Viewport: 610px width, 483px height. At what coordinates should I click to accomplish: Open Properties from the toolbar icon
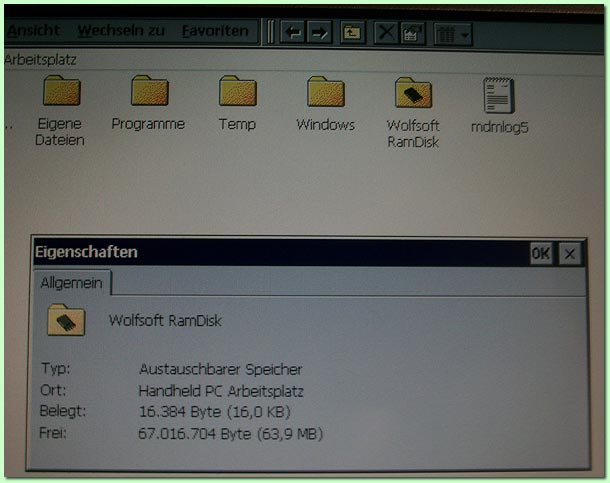coord(412,33)
